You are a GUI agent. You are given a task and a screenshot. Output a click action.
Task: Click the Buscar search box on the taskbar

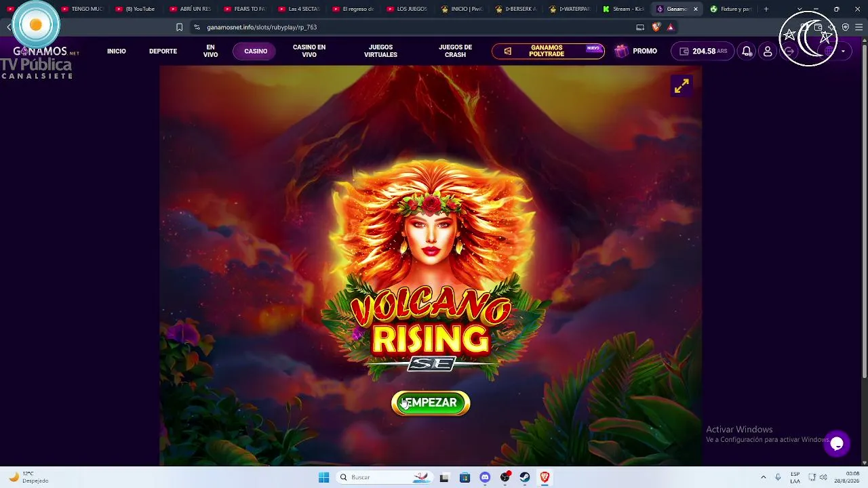(x=385, y=477)
